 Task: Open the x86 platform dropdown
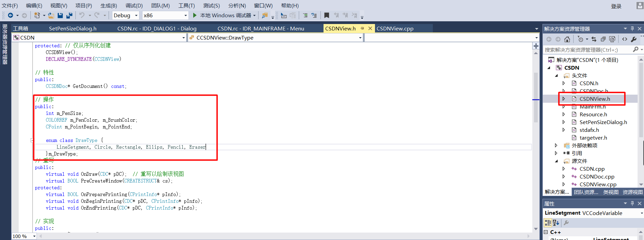pos(185,15)
